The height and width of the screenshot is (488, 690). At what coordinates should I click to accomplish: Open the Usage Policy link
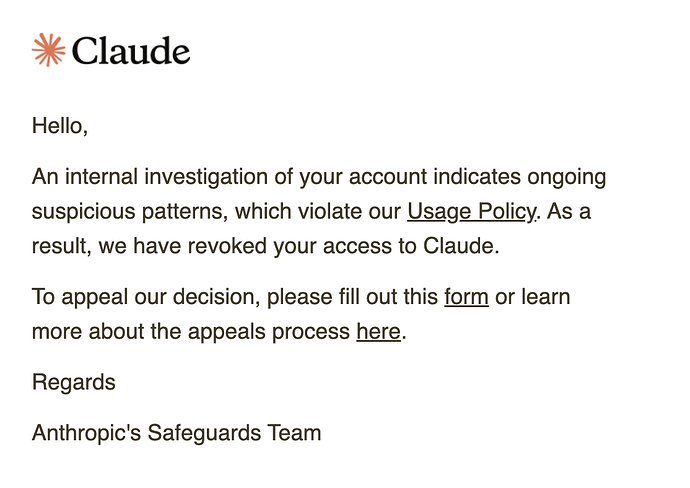coord(472,211)
